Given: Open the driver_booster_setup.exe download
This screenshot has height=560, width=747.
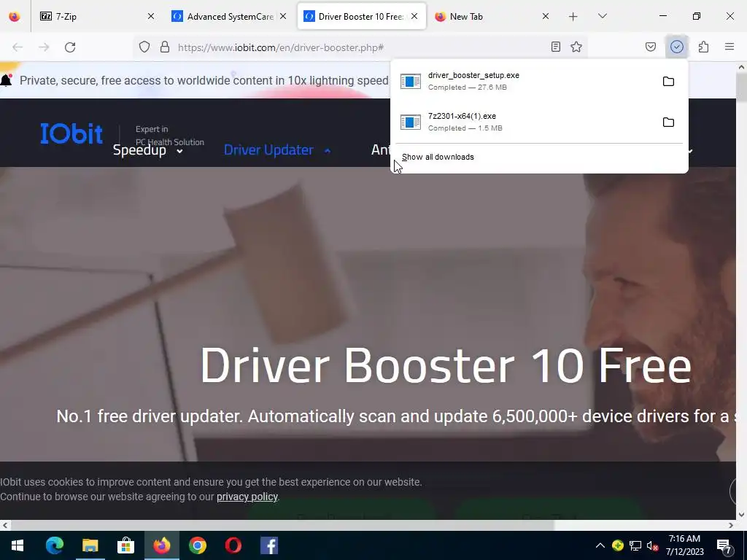Looking at the screenshot, I should pos(525,82).
